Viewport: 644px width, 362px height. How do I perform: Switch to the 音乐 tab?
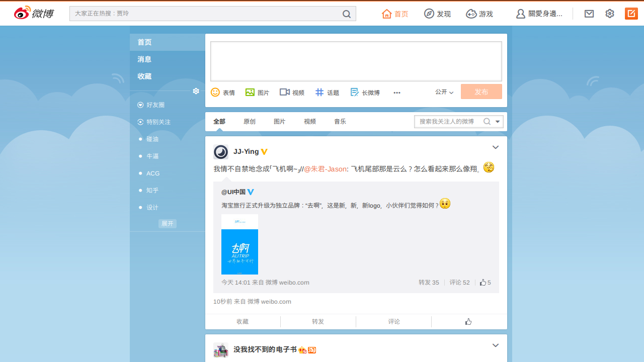click(x=340, y=121)
